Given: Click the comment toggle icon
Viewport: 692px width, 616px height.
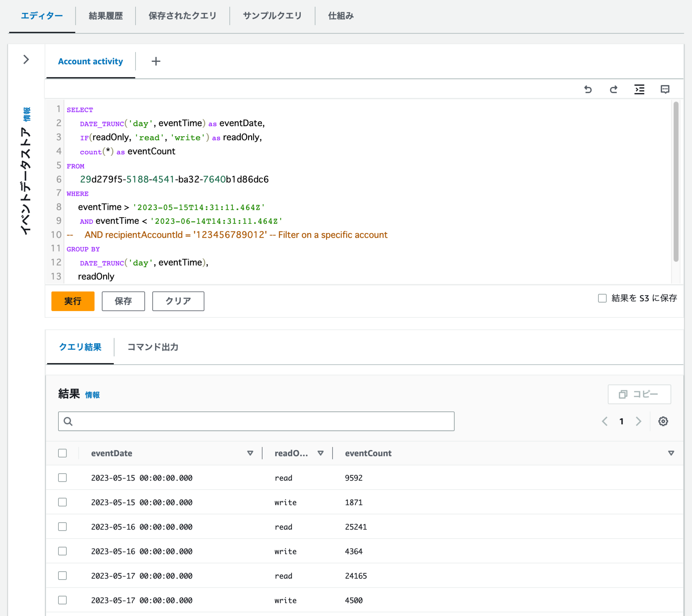Looking at the screenshot, I should coord(665,90).
